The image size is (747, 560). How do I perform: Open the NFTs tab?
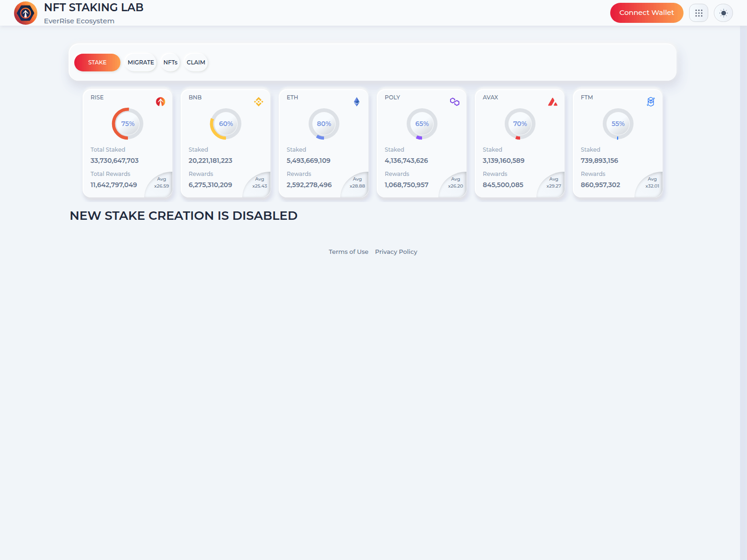click(x=170, y=63)
